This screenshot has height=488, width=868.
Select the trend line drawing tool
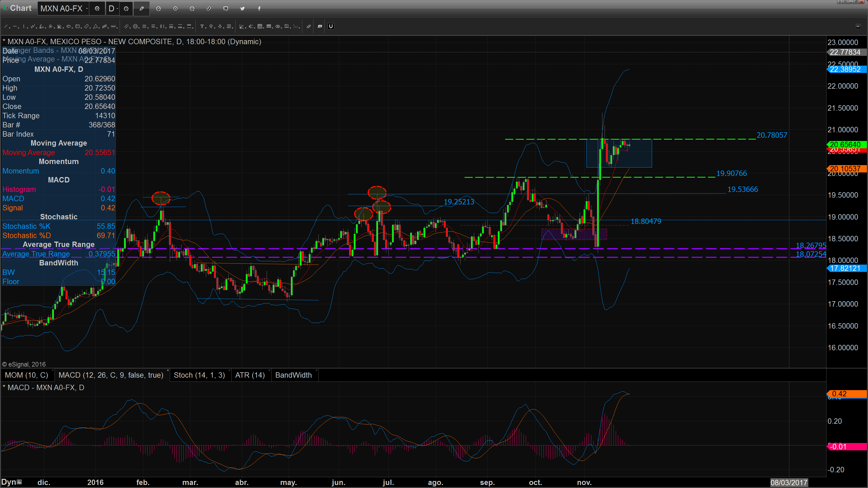[x=6, y=26]
